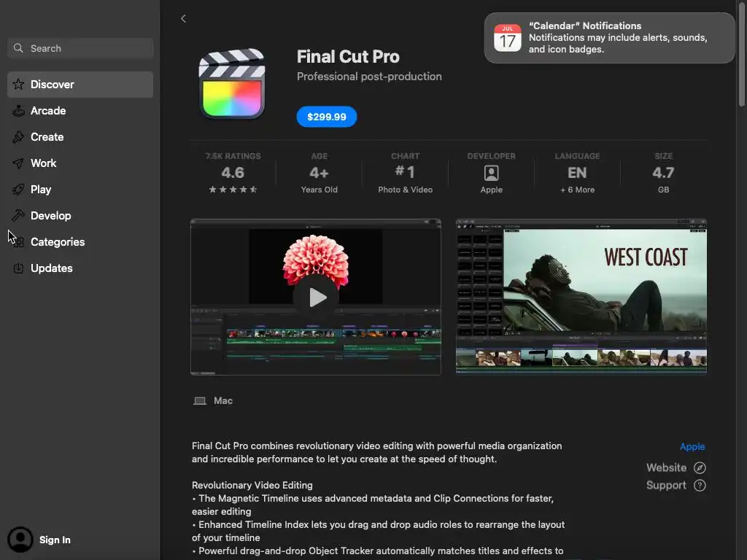Click the Calendar notification icon
Screen dimensions: 747x560
pos(508,38)
